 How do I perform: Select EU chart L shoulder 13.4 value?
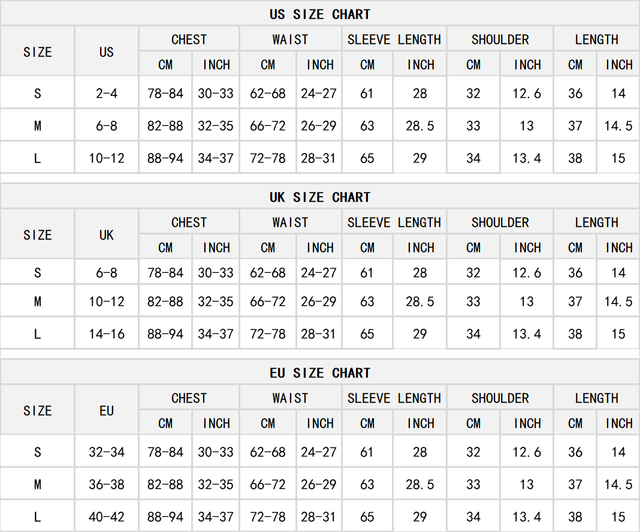tap(527, 517)
